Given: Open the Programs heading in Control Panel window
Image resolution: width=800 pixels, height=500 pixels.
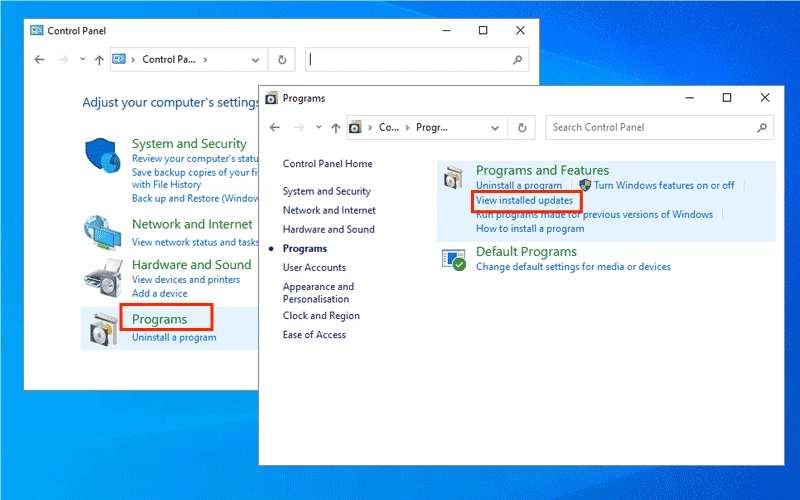Looking at the screenshot, I should click(159, 319).
